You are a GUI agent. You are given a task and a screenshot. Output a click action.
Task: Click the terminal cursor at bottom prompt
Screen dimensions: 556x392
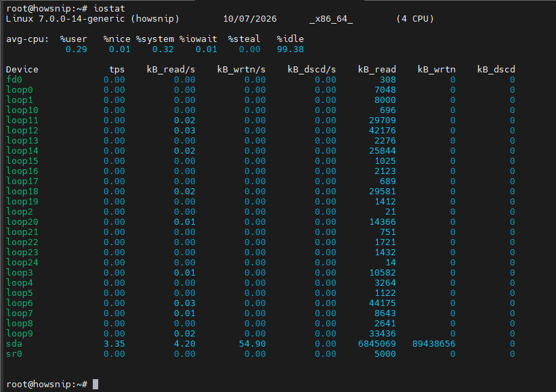pos(95,384)
